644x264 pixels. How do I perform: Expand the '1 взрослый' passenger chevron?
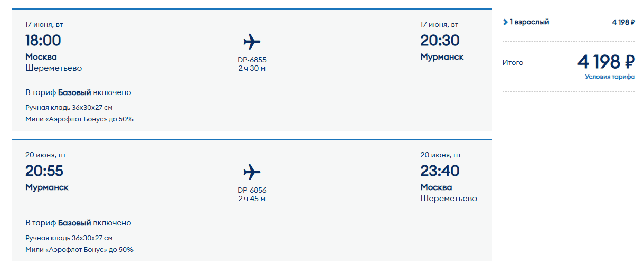point(505,22)
